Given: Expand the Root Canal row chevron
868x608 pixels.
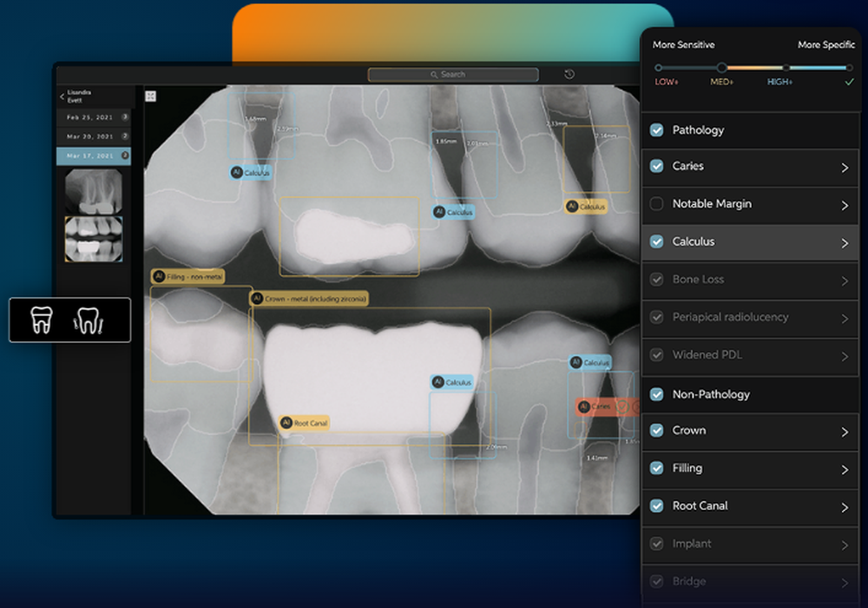Looking at the screenshot, I should (x=845, y=507).
